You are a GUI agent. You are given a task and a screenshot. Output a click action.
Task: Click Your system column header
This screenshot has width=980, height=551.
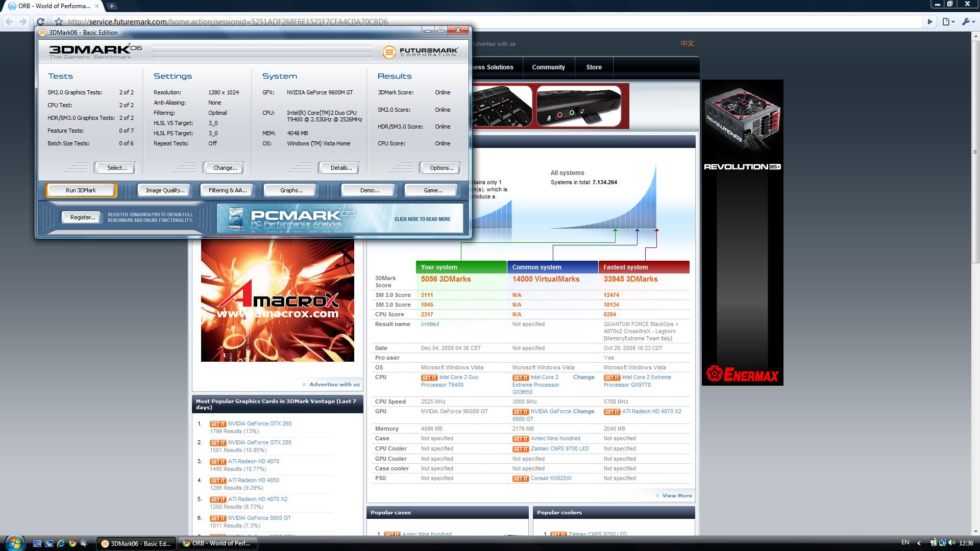(461, 267)
